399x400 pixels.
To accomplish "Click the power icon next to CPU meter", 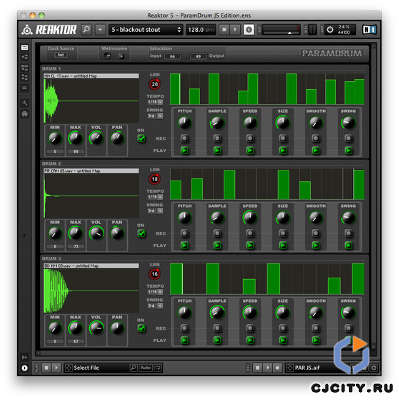I will tap(330, 30).
